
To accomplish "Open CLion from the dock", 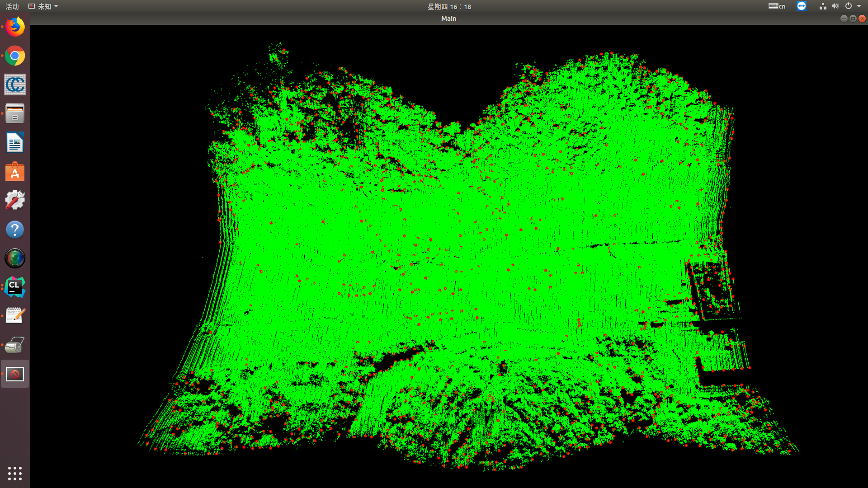I will coord(15,287).
